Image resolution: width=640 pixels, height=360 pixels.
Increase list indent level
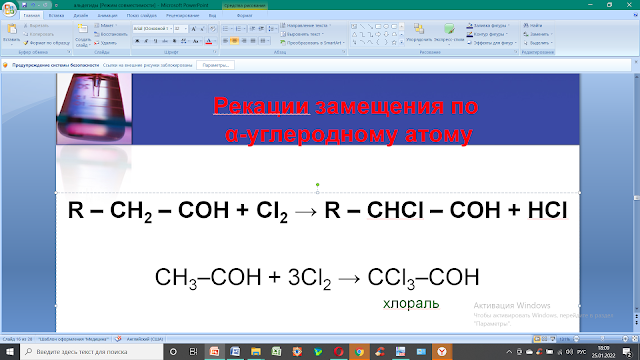click(261, 29)
